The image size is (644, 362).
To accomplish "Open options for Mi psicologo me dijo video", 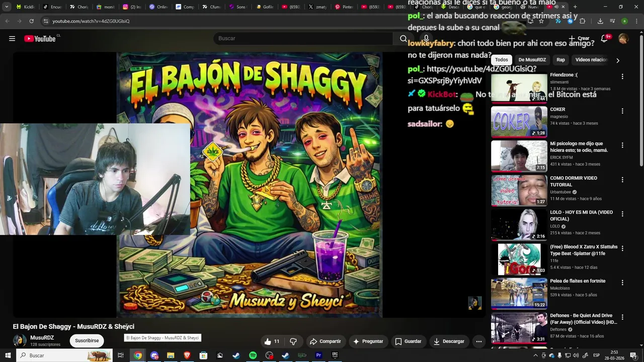I will pos(622,145).
